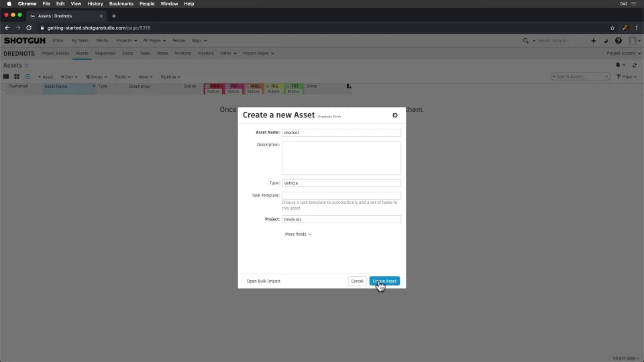644x362 pixels.
Task: Switch to thumbnail grid view icon
Action: coord(17,76)
